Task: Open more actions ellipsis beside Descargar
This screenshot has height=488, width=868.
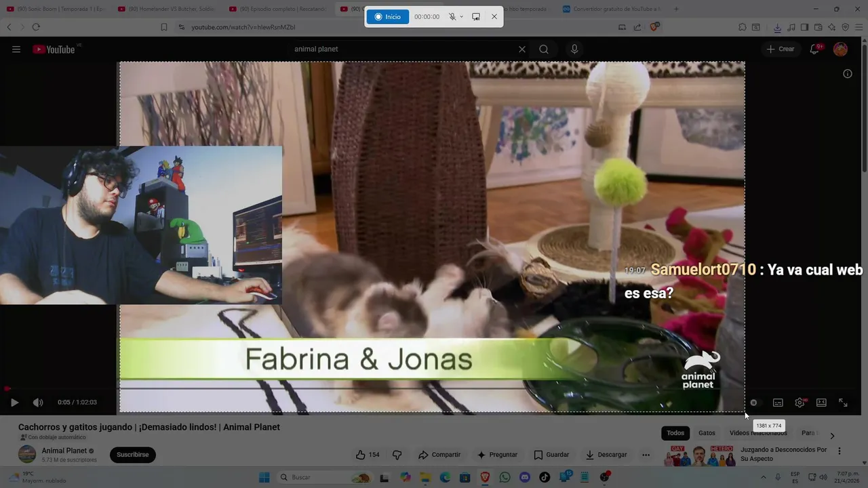Action: pos(646,455)
